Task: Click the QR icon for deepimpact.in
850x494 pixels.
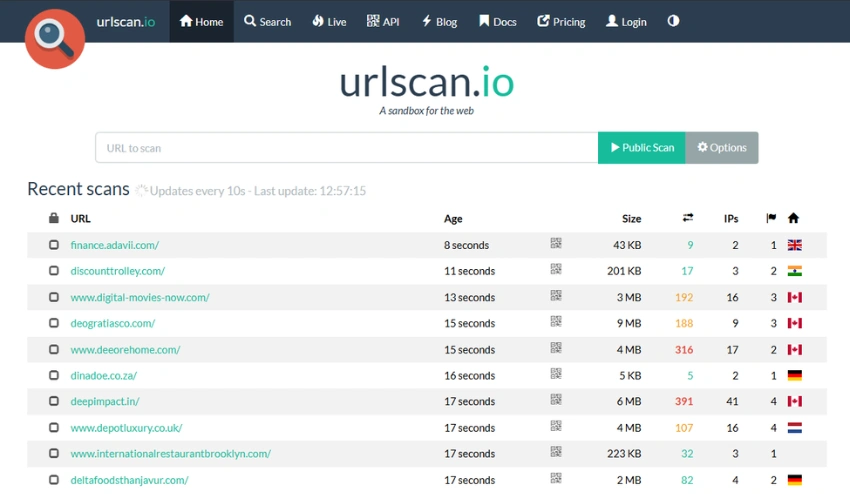Action: [556, 399]
